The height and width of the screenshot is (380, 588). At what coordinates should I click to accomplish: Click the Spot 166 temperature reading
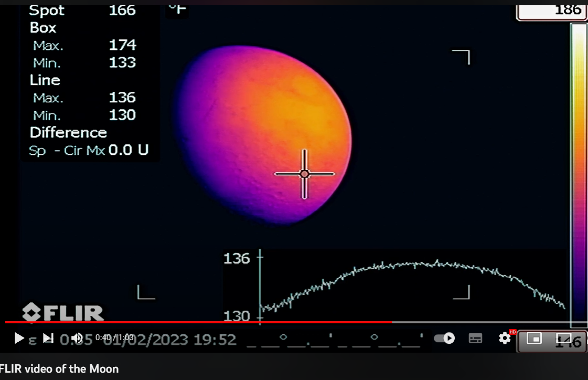[82, 10]
